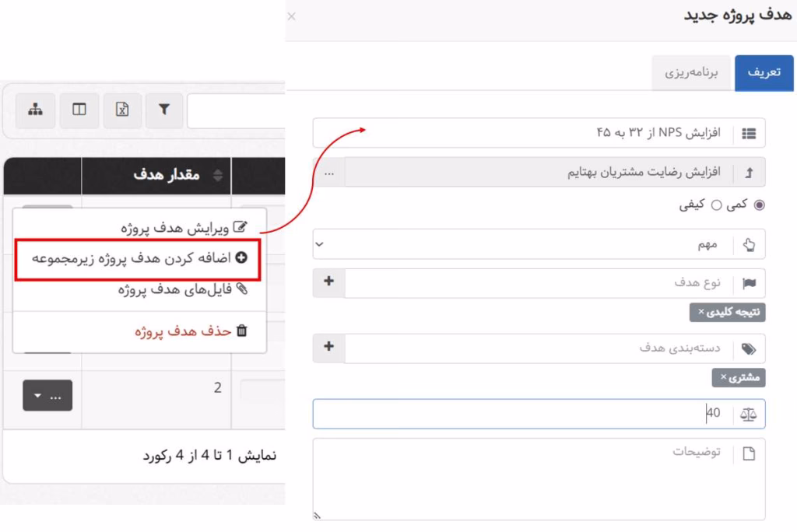The width and height of the screenshot is (797, 532).
Task: Select the کیفی radio button
Action: (x=716, y=205)
